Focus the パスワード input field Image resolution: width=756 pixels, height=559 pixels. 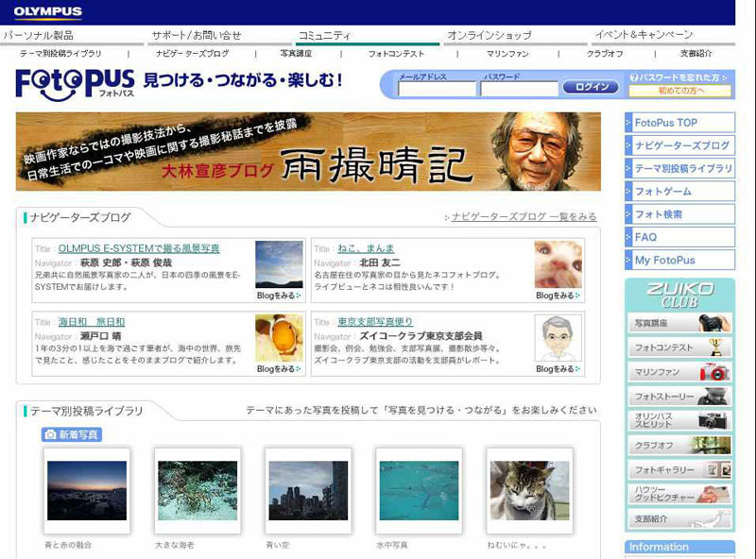click(519, 89)
